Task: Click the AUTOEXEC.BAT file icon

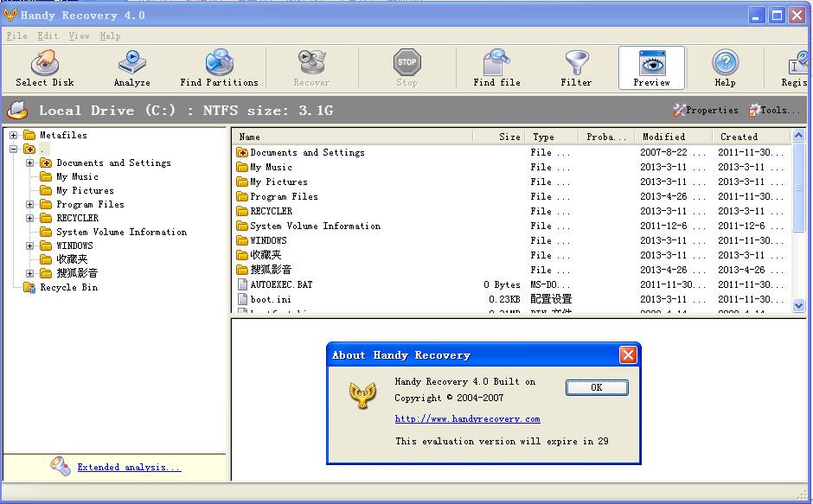Action: (x=242, y=284)
